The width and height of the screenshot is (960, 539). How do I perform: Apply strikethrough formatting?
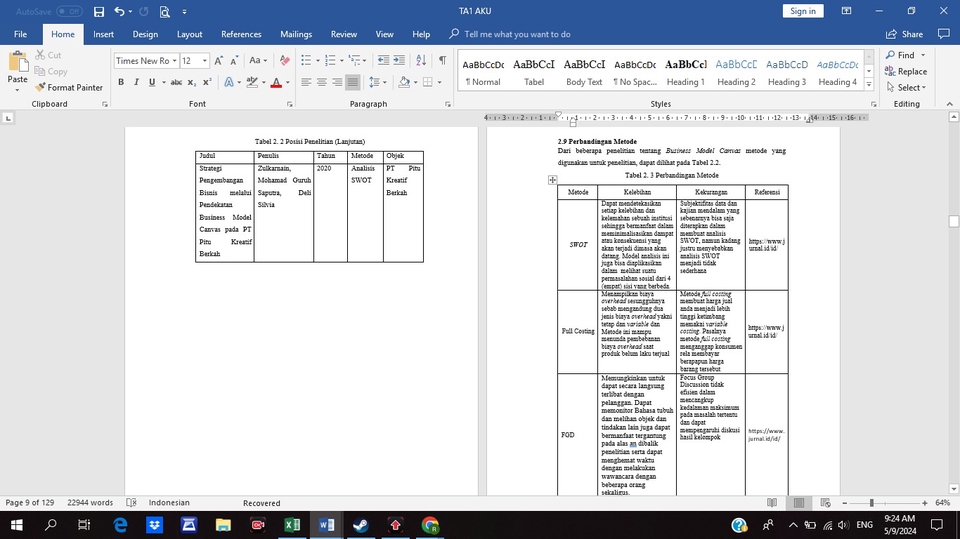pyautogui.click(x=176, y=82)
